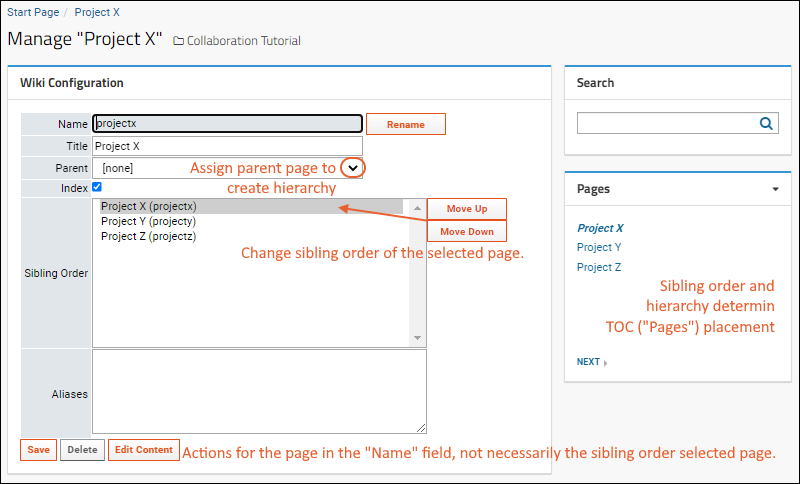This screenshot has height=484, width=800.
Task: Select Project Z (projectz) in sibling list
Action: pyautogui.click(x=148, y=236)
